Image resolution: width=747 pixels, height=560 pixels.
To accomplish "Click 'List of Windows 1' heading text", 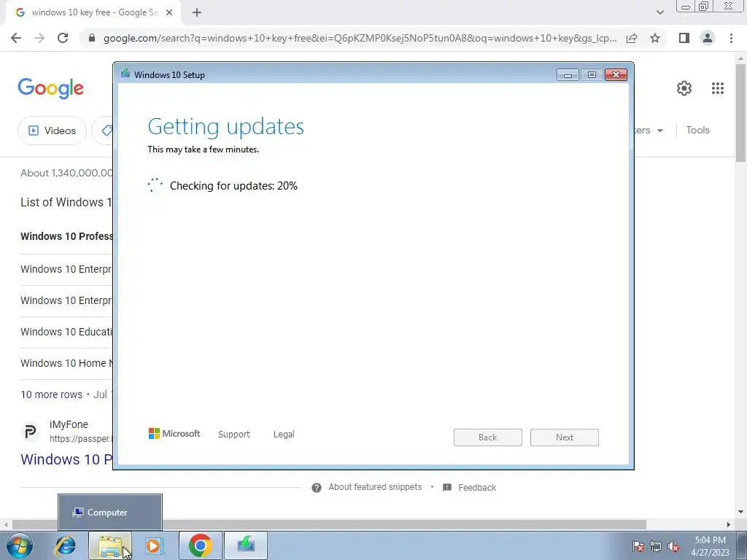I will 66,203.
